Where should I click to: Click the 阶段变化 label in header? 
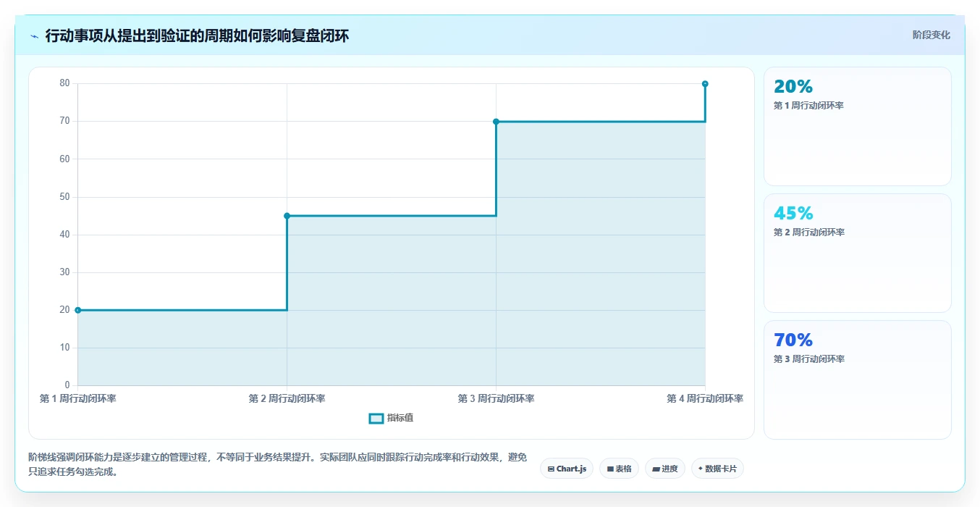931,35
